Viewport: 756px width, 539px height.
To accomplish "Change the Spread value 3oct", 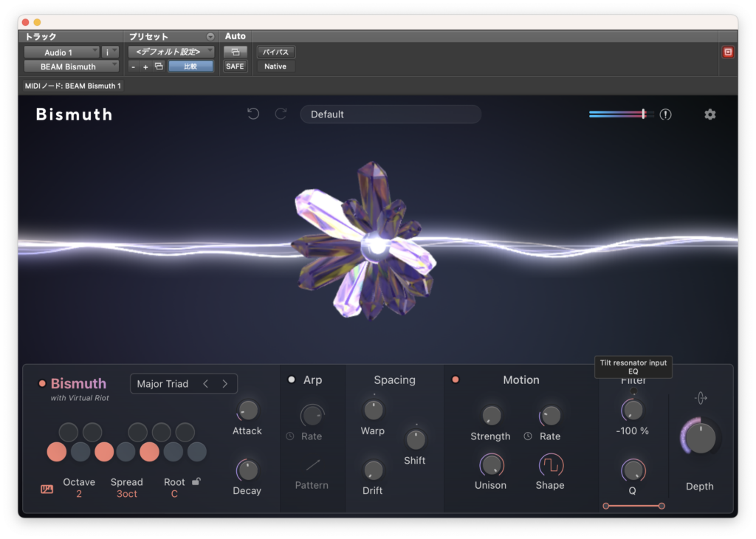I will click(127, 494).
